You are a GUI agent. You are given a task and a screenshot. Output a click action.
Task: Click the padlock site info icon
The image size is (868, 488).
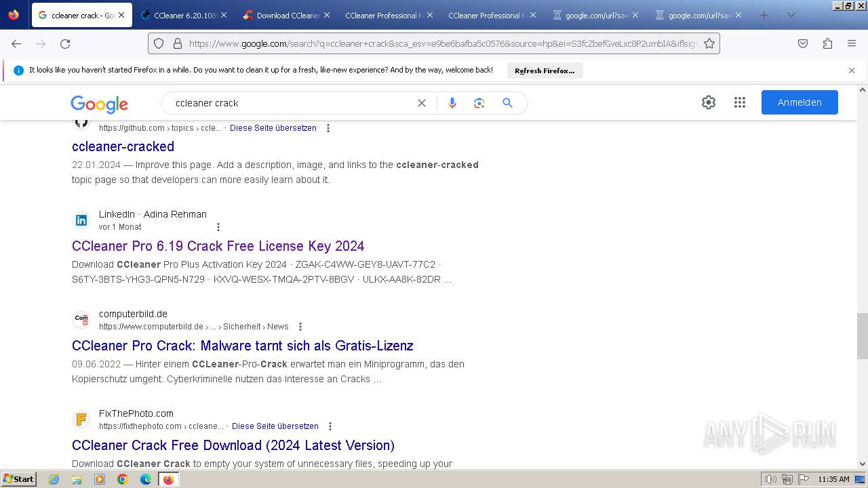coord(178,43)
